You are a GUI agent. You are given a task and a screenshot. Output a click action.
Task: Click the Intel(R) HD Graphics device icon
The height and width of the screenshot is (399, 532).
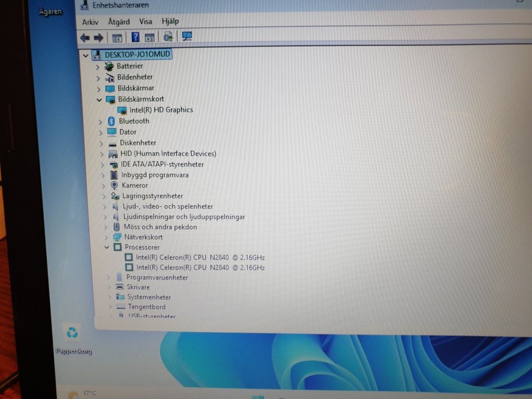click(x=122, y=111)
